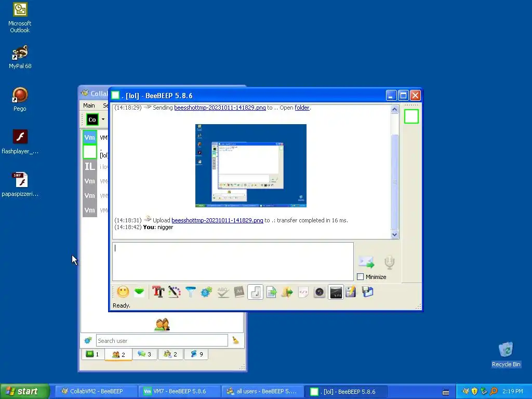This screenshot has width=532, height=399.
Task: Enable the Minimize checkbox
Action: point(361,277)
